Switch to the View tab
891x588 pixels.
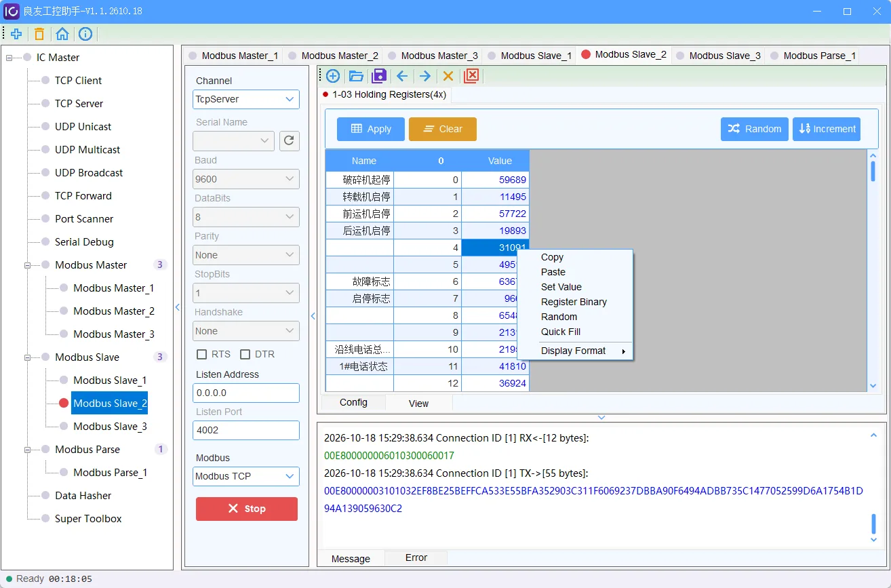pyautogui.click(x=418, y=404)
